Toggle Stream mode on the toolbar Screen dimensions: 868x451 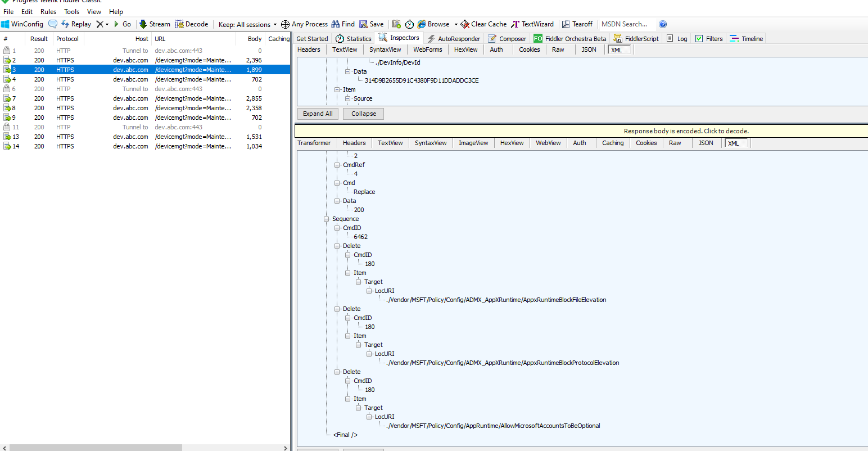point(155,24)
